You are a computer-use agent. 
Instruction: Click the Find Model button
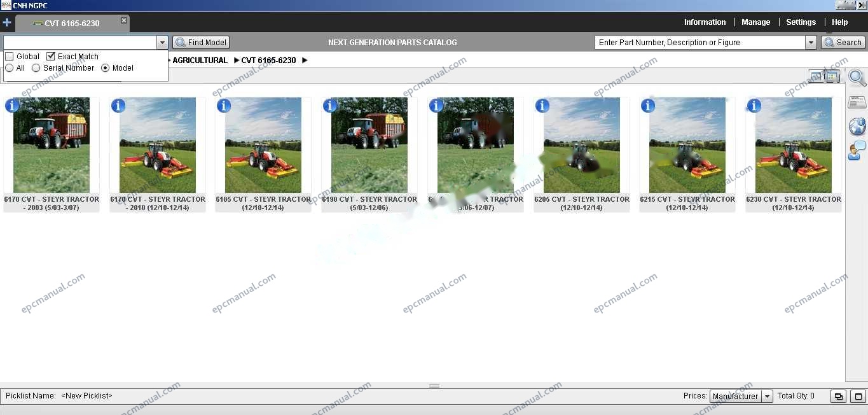coord(201,43)
